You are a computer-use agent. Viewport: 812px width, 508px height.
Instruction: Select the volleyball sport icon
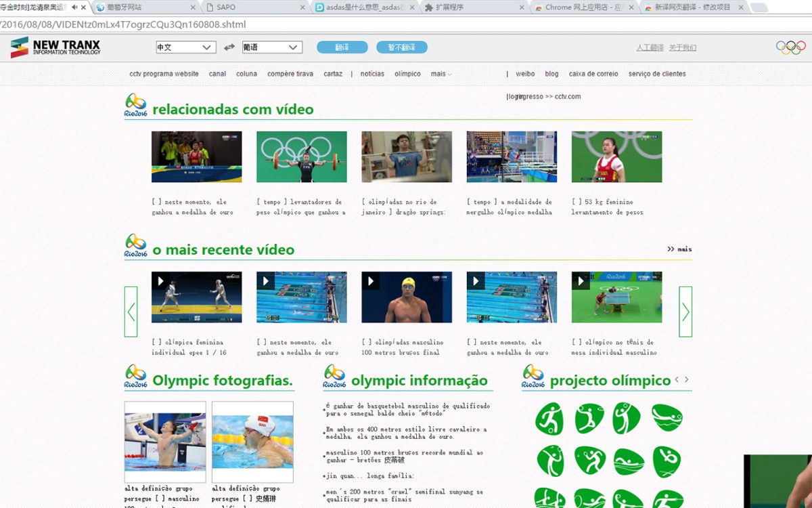coord(627,419)
